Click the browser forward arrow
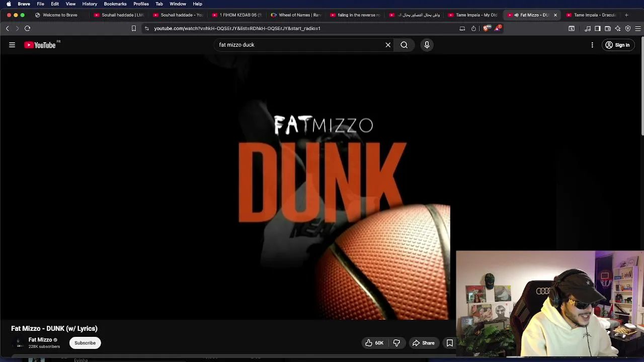The image size is (644, 362). pyautogui.click(x=17, y=29)
